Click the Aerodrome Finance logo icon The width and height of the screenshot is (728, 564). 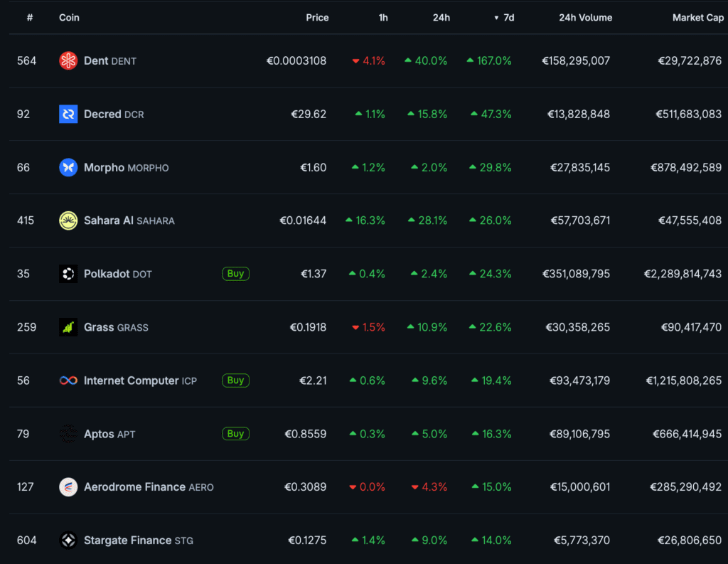pos(68,487)
